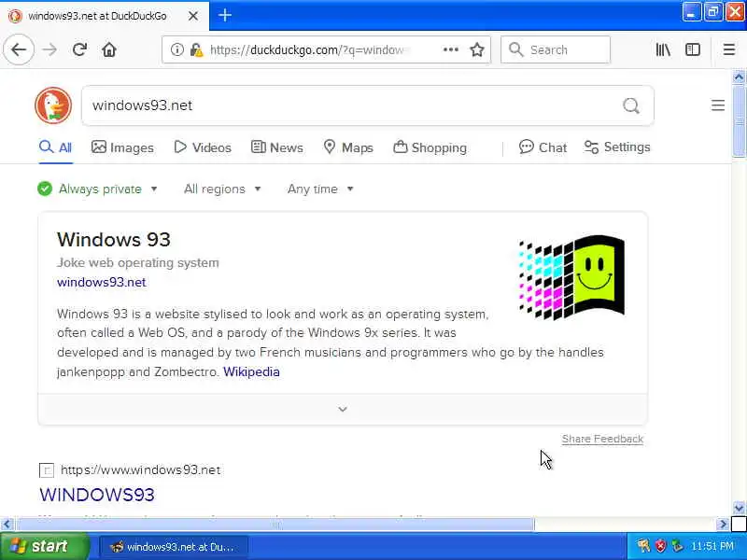Bookmark this page with the star

point(477,49)
